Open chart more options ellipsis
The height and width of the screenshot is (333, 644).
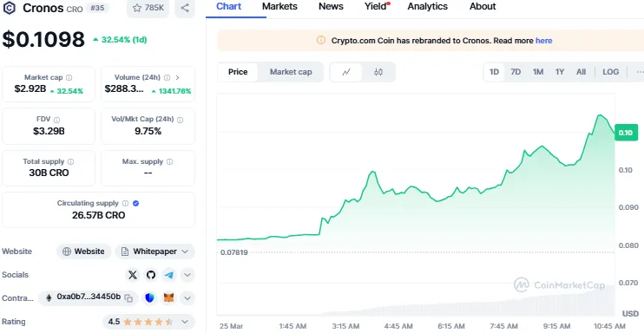click(640, 72)
